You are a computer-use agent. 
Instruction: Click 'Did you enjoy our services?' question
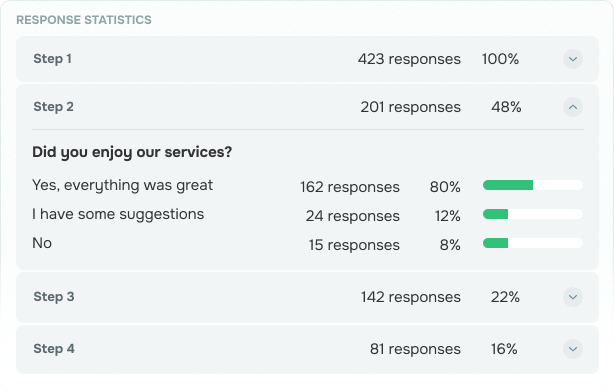point(132,152)
